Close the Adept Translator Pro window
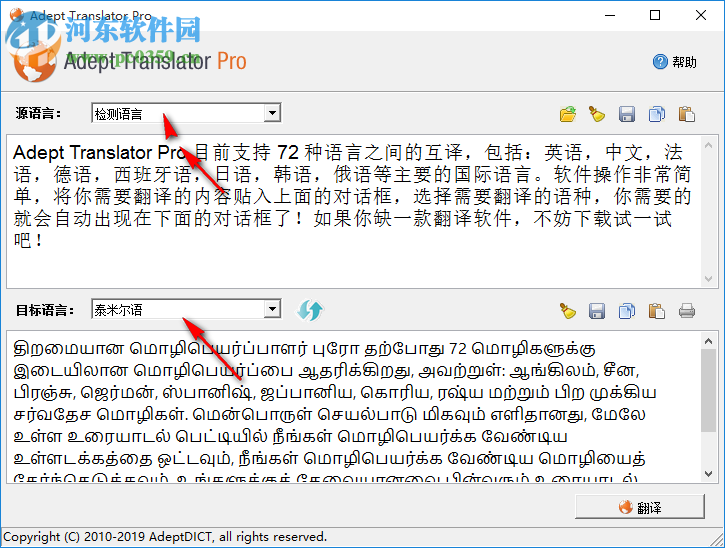 tap(701, 15)
